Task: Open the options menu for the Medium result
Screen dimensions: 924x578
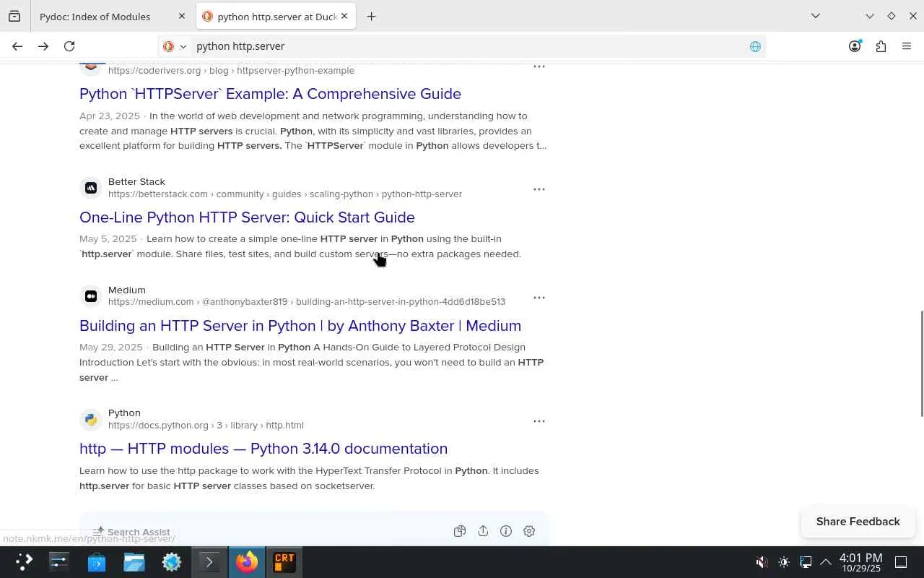Action: [x=539, y=298]
